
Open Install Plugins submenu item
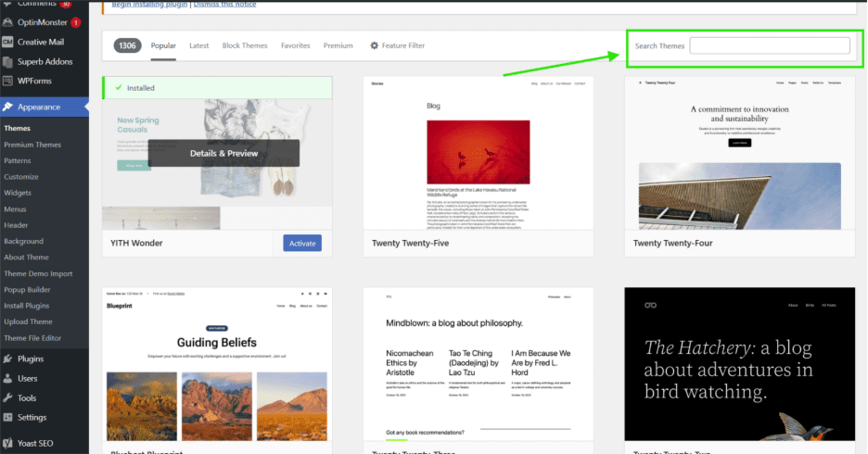pos(27,306)
